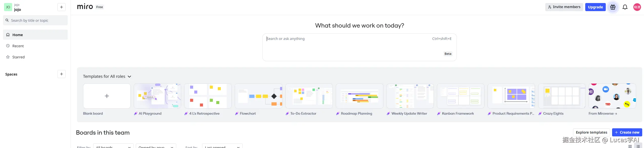
Task: Click the user profile avatar
Action: click(x=637, y=7)
